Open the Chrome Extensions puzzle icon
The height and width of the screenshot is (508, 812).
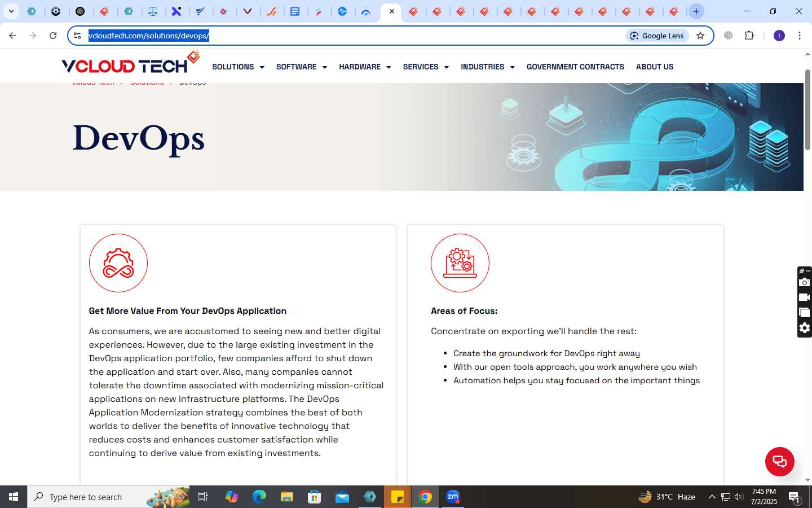(x=749, y=35)
